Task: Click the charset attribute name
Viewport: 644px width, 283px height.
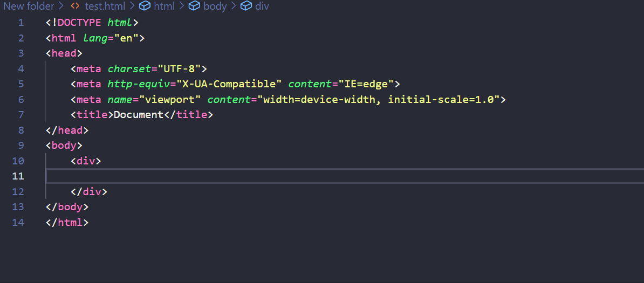Action: [x=129, y=69]
